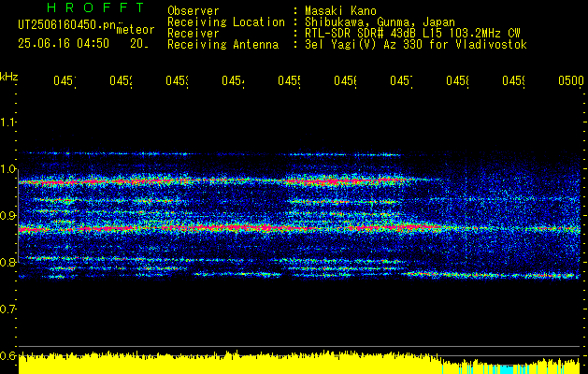Click the location Shibukawa, Gunma, Japan
The width and height of the screenshot is (588, 374).
click(x=380, y=22)
